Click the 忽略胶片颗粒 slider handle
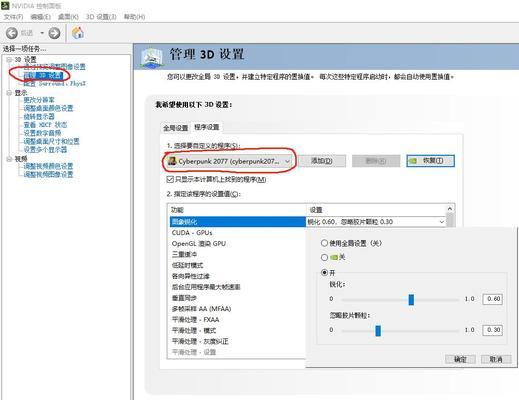 click(x=378, y=331)
